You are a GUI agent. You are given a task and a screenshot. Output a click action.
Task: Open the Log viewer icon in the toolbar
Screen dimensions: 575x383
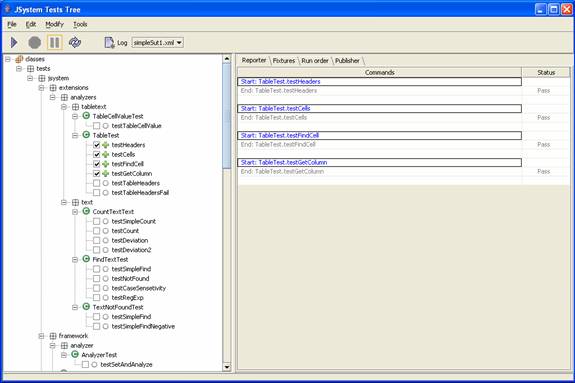coord(109,43)
